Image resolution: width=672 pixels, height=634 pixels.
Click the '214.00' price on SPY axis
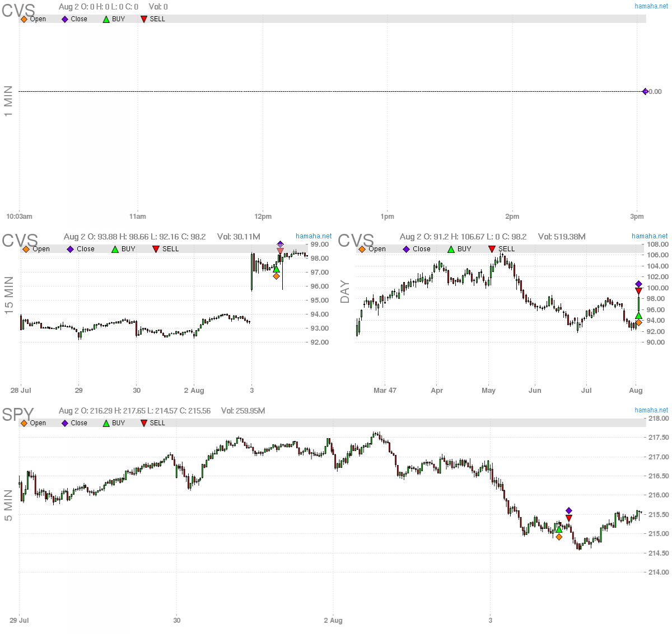pos(659,572)
